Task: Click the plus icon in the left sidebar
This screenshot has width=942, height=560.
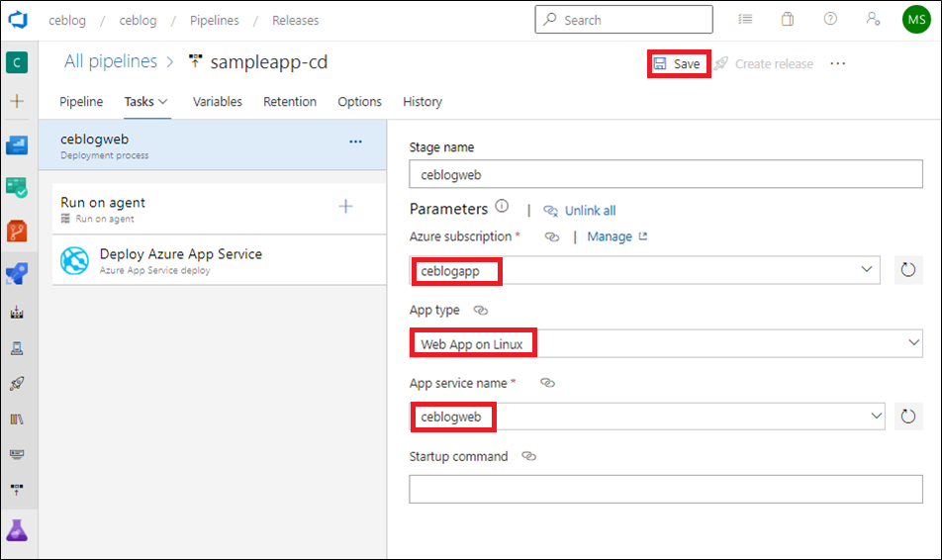Action: point(17,101)
